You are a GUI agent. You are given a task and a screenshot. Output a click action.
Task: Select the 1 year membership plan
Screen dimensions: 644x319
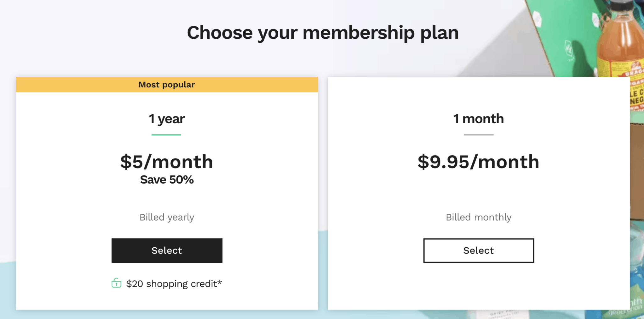coord(167,250)
